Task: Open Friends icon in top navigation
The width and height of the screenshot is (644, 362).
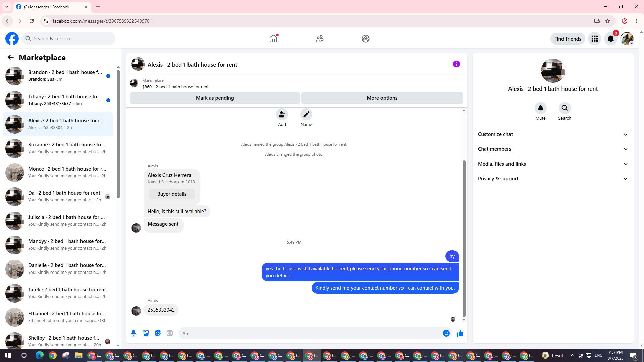Action: (320, 39)
